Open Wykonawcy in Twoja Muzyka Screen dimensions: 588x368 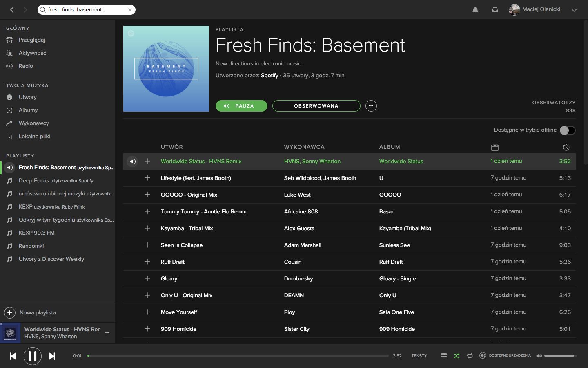[x=34, y=123]
